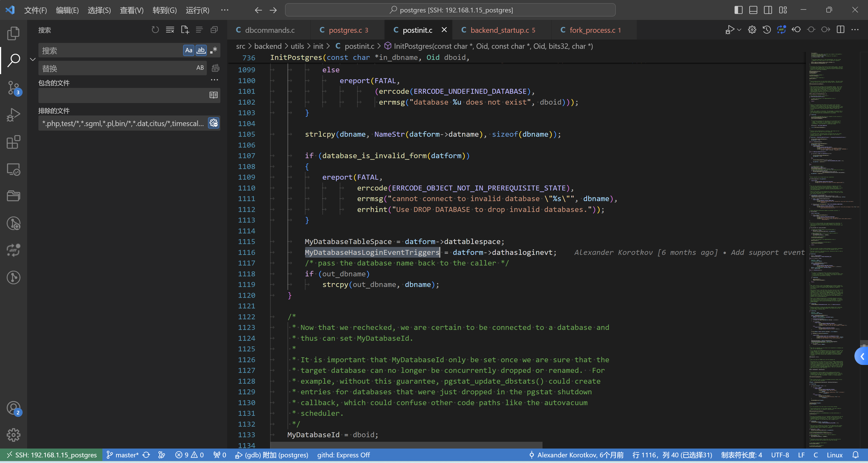This screenshot has width=868, height=463.
Task: Open run/debug dropdown arrow in editor toolbar
Action: click(739, 30)
